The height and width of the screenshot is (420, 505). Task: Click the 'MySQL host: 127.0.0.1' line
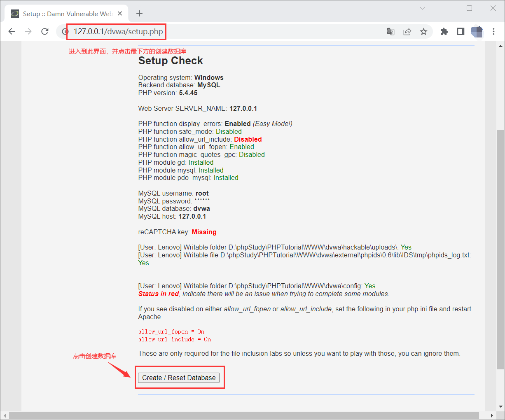172,216
